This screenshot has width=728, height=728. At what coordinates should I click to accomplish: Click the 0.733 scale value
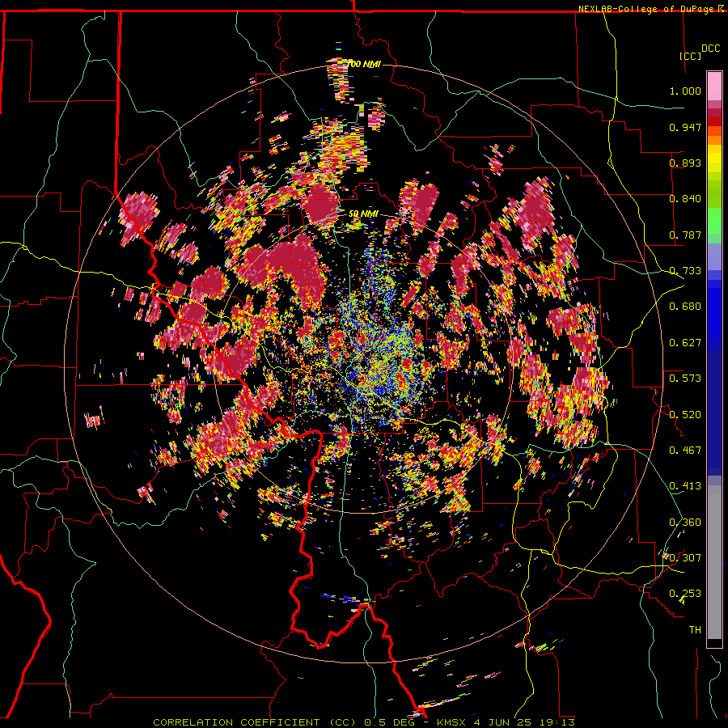(685, 271)
